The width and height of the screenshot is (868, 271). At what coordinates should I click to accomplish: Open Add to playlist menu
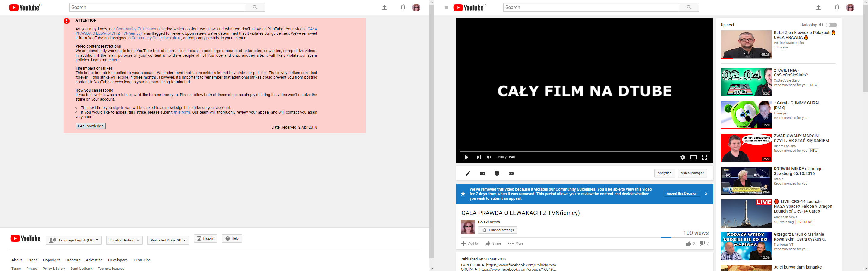point(469,243)
